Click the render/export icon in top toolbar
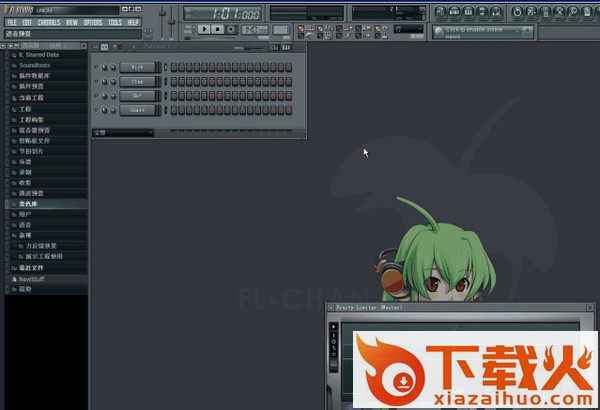The width and height of the screenshot is (600, 410). (x=545, y=13)
